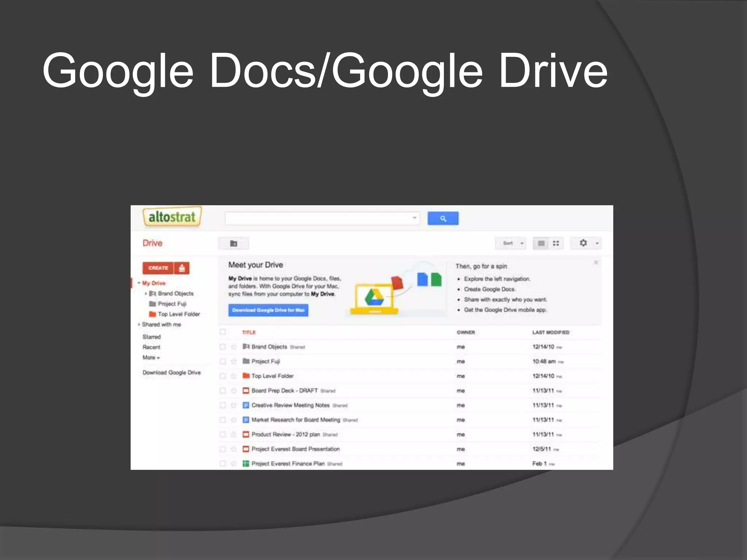Expand Shared with me
Screen dimensions: 747x560
[x=139, y=324]
